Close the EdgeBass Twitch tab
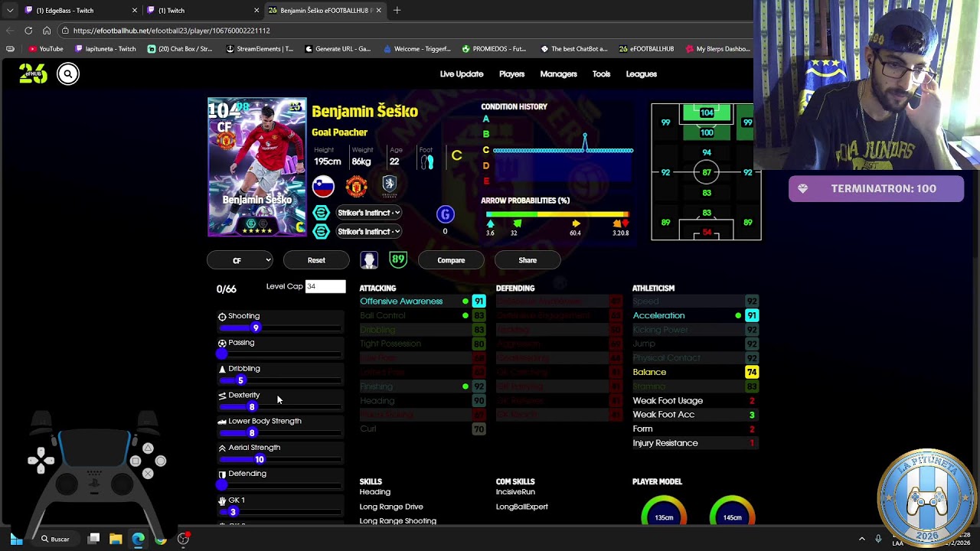 135,11
